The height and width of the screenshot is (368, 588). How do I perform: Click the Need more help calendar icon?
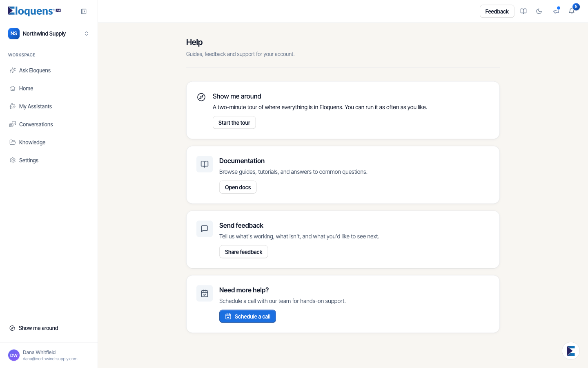pos(205,293)
